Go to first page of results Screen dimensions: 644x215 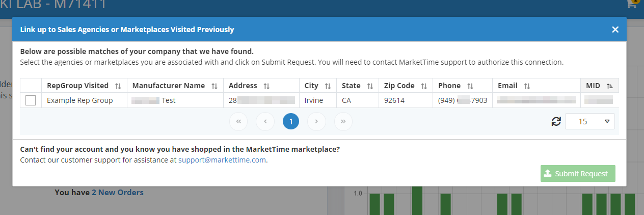[x=238, y=121]
